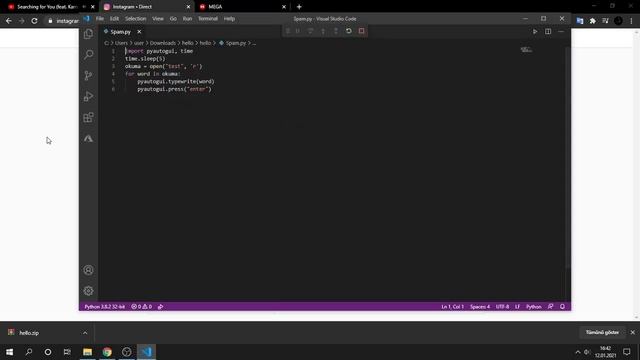This screenshot has height=360, width=640.
Task: Select the Spam.py editor tab
Action: (x=120, y=31)
